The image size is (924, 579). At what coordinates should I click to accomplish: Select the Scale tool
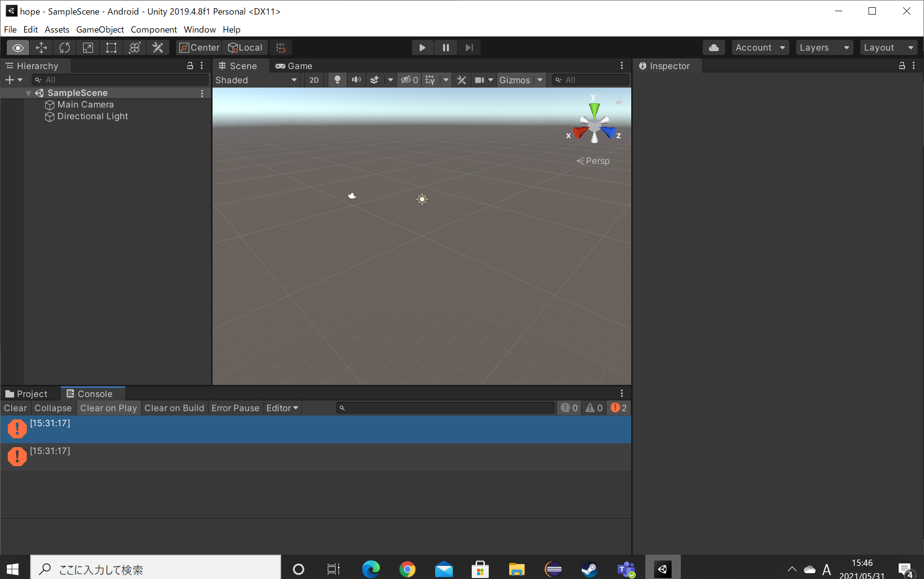click(x=88, y=47)
